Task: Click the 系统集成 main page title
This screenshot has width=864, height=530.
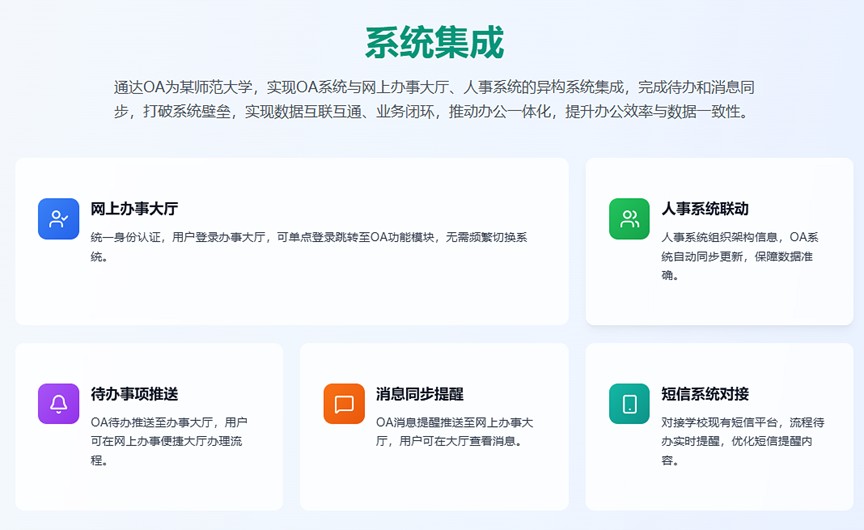Action: (434, 43)
